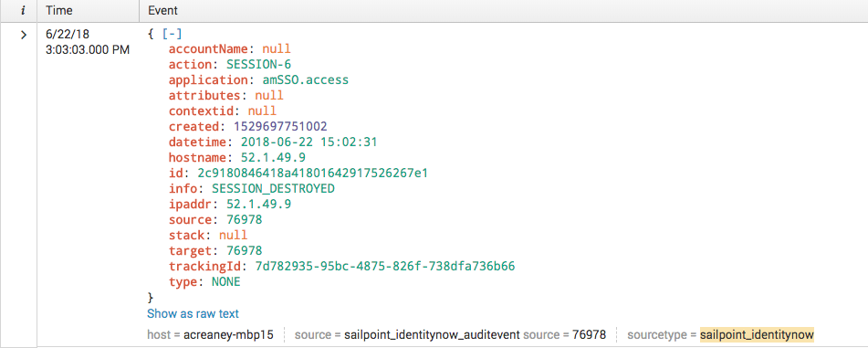Image resolution: width=868 pixels, height=348 pixels.
Task: Click the action value SESSION-6
Action: [258, 65]
